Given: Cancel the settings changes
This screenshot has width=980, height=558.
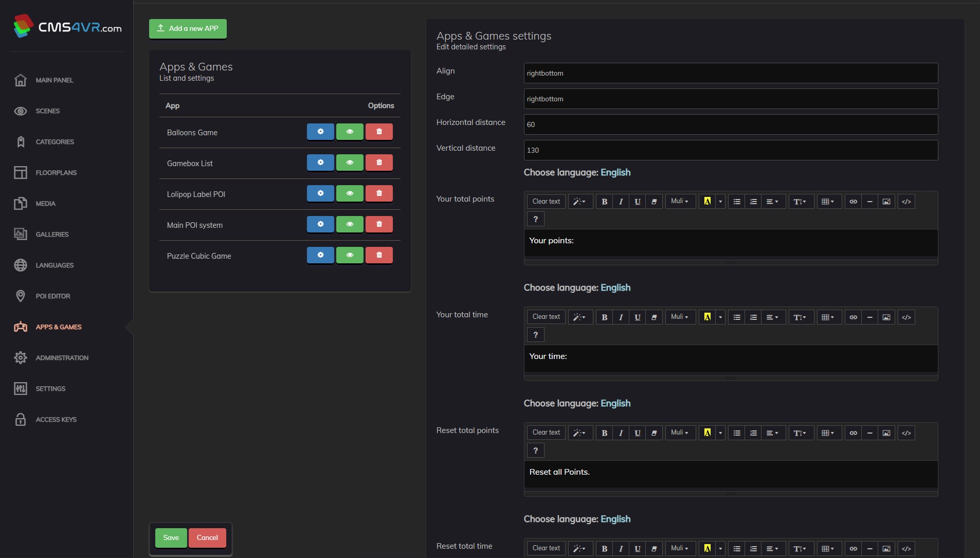Looking at the screenshot, I should pyautogui.click(x=207, y=538).
